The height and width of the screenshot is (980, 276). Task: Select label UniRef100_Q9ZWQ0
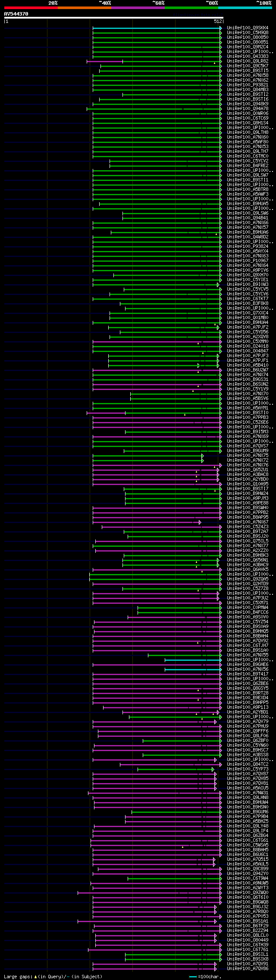pos(248,893)
